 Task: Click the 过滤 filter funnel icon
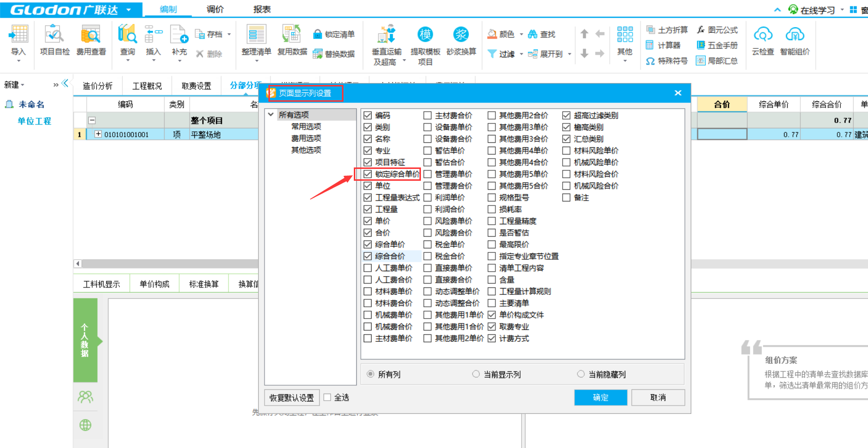pyautogui.click(x=492, y=54)
